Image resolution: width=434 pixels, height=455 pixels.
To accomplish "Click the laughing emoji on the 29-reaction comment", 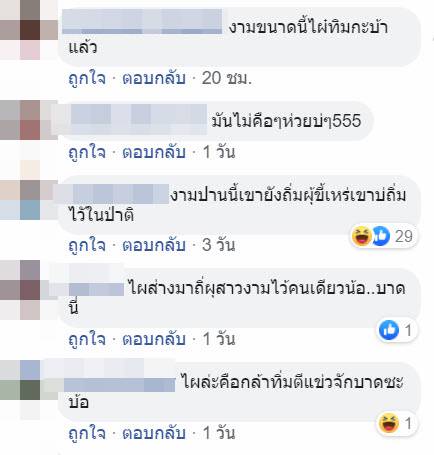I will [x=362, y=236].
